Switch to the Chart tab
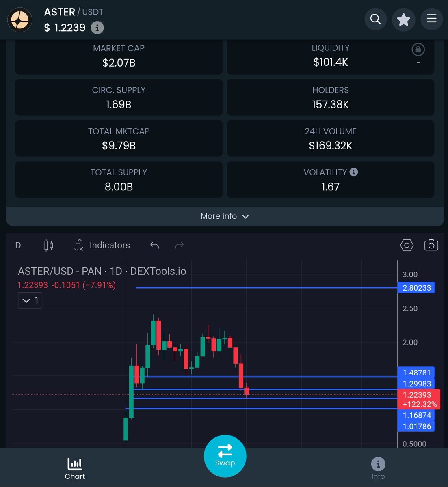This screenshot has height=487, width=448. pos(75,468)
